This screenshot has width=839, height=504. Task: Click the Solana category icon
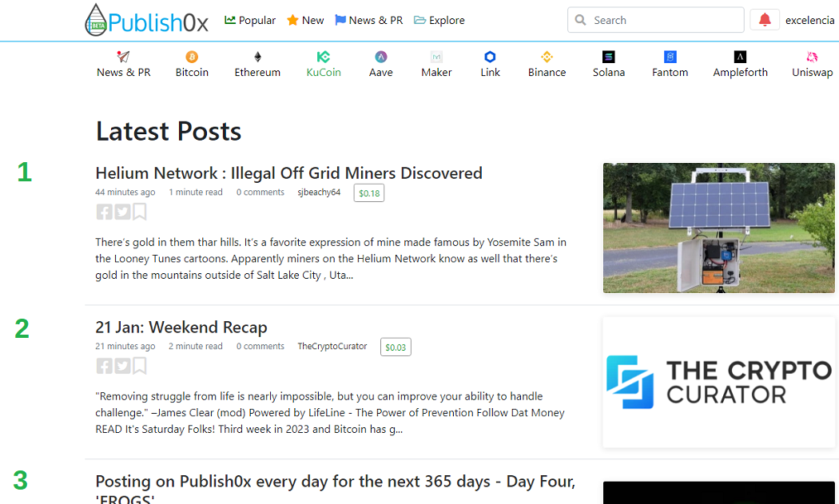608,57
